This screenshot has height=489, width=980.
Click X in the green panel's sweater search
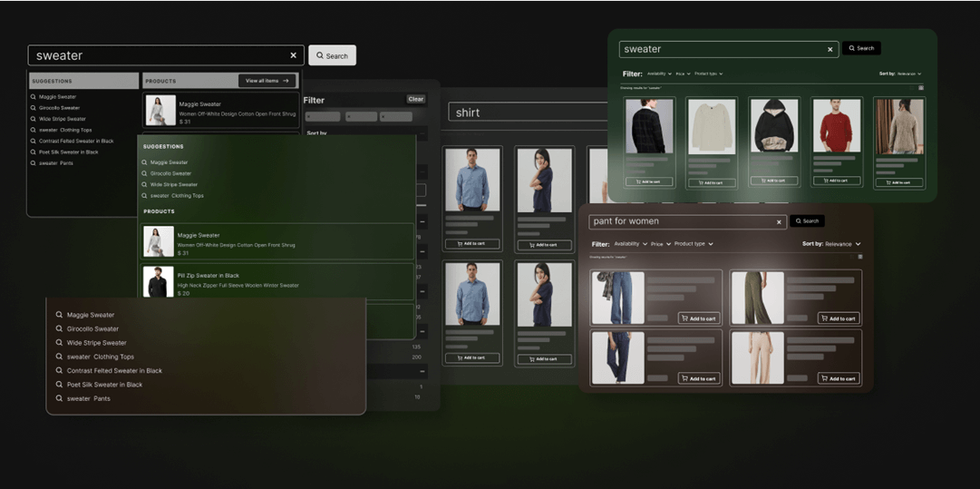pyautogui.click(x=830, y=49)
